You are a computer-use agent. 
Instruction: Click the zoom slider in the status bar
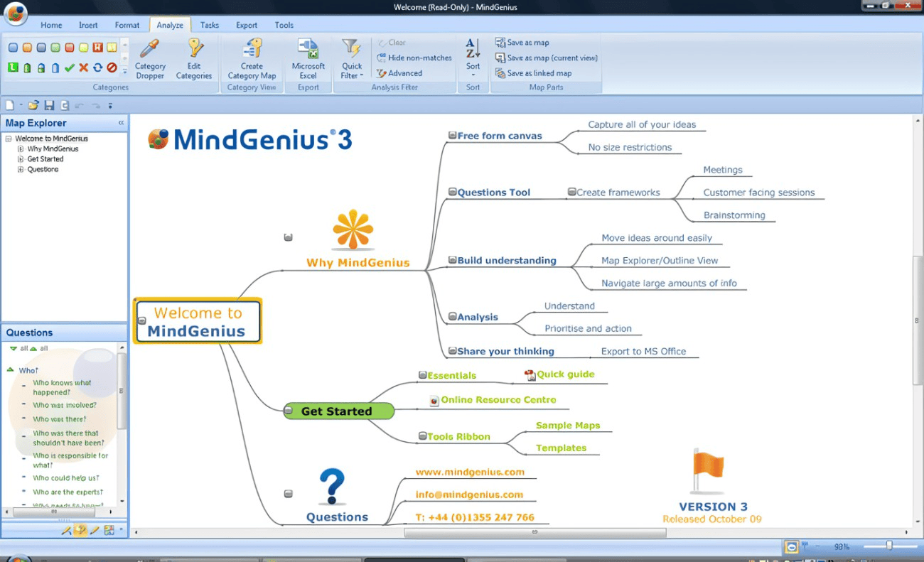888,546
